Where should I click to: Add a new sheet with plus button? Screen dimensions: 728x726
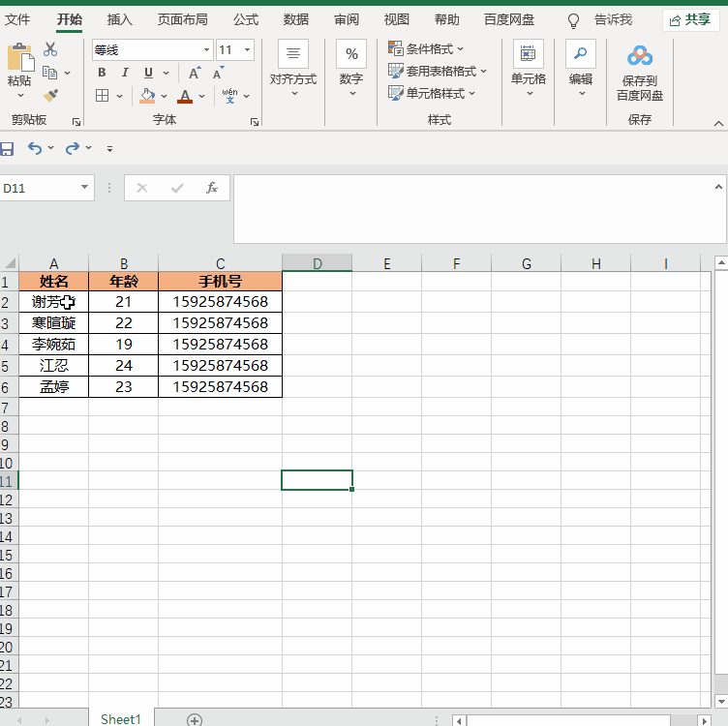point(195,719)
